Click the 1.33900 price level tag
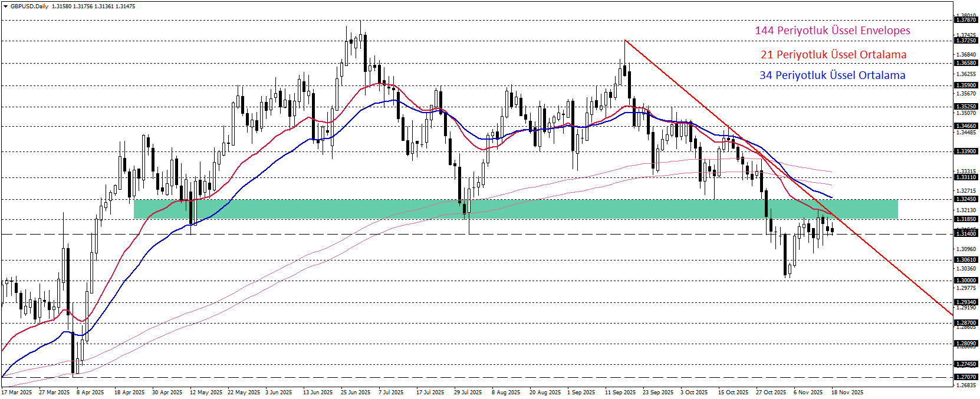The image size is (980, 399). (x=966, y=151)
